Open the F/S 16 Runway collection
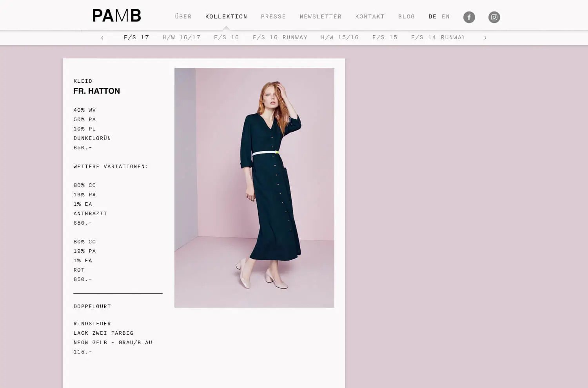Image resolution: width=588 pixels, height=388 pixels. (280, 38)
